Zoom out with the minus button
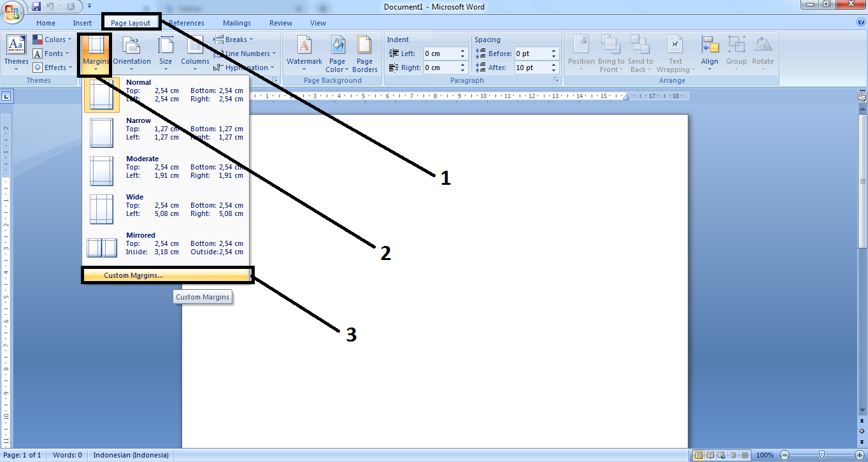 tap(785, 455)
